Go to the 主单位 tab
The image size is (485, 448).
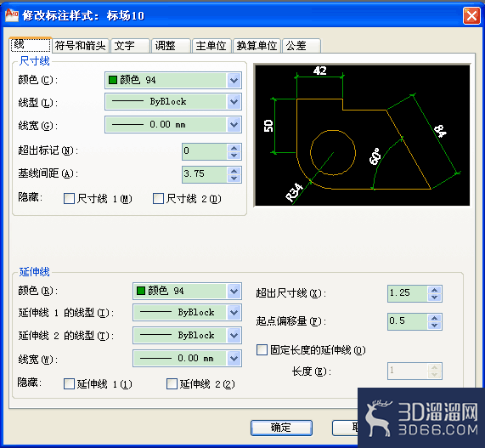(211, 46)
